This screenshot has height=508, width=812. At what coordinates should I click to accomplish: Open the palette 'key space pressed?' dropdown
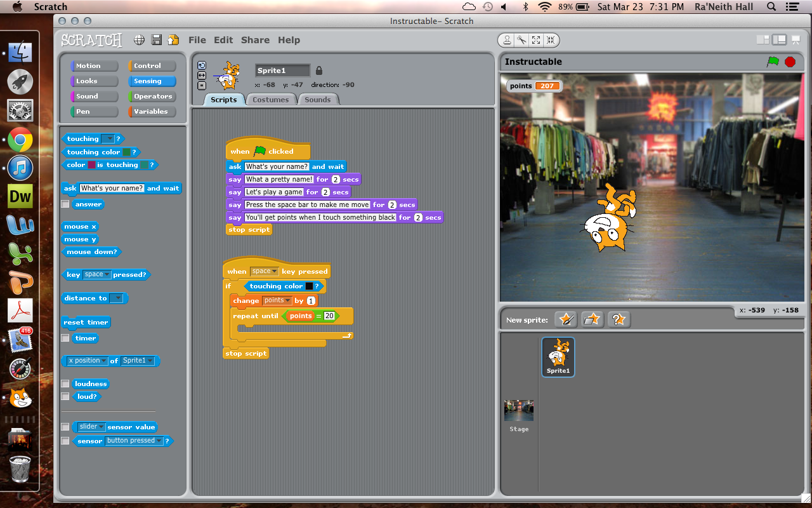click(97, 274)
